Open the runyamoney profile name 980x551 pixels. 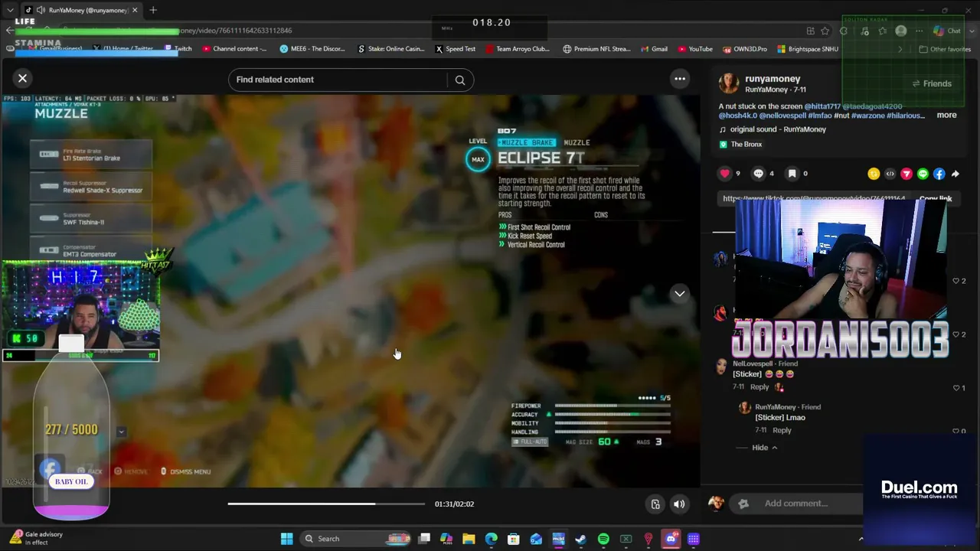[773, 79]
